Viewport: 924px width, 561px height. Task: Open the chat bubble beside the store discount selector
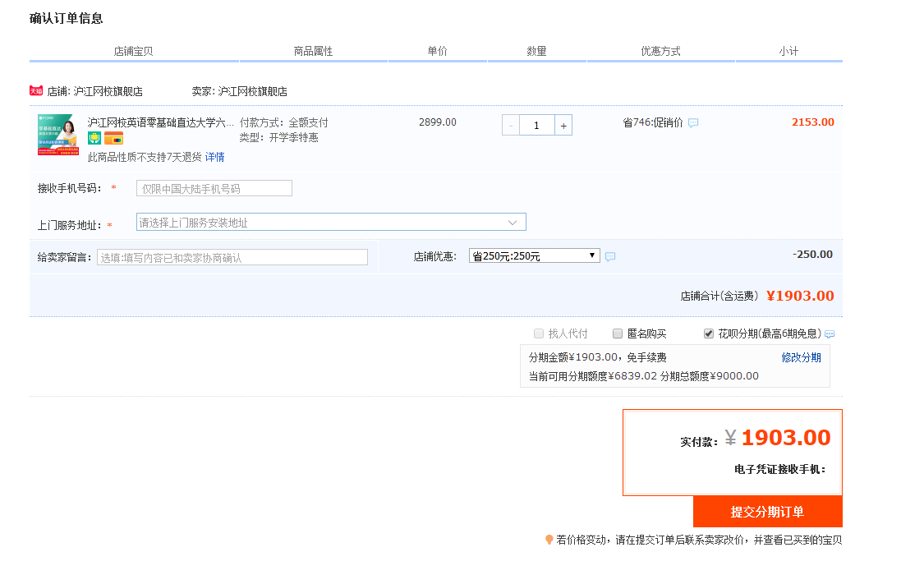[610, 255]
